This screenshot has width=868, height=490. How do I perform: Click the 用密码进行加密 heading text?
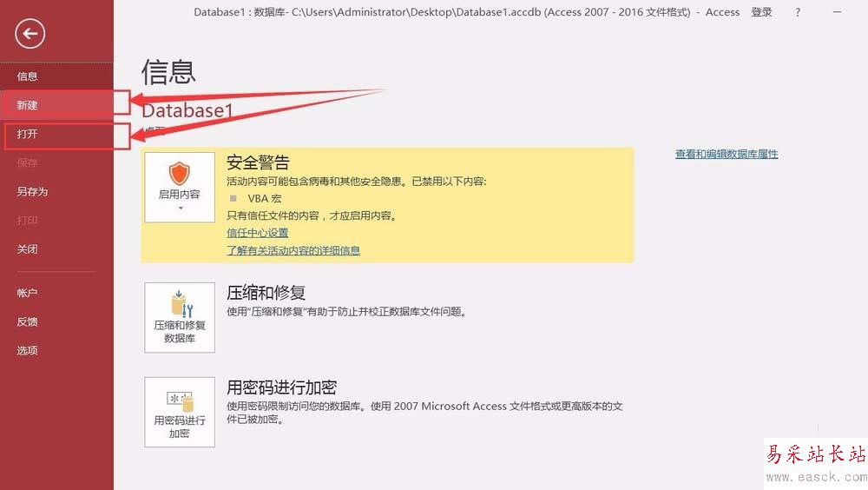(x=282, y=387)
